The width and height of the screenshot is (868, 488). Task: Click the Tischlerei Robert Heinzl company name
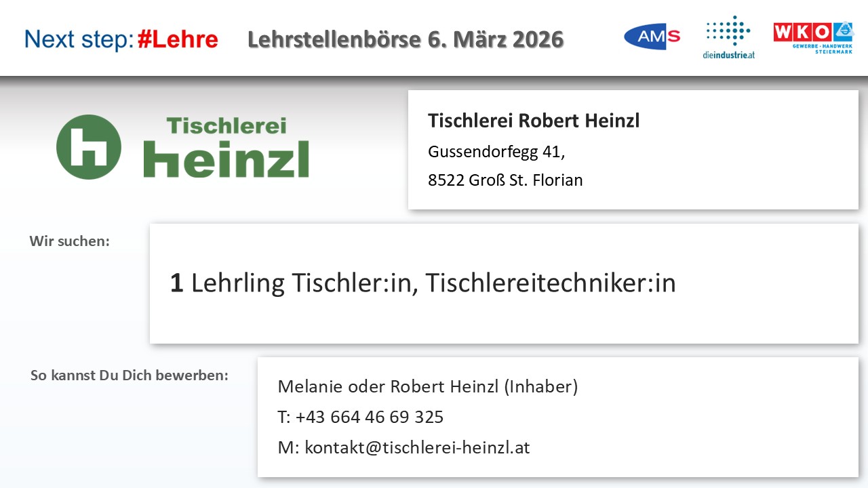tap(534, 121)
